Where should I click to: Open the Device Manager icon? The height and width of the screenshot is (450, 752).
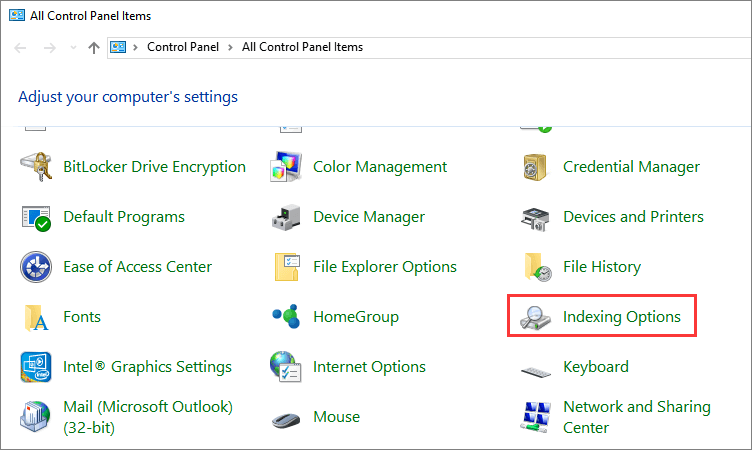tap(286, 217)
